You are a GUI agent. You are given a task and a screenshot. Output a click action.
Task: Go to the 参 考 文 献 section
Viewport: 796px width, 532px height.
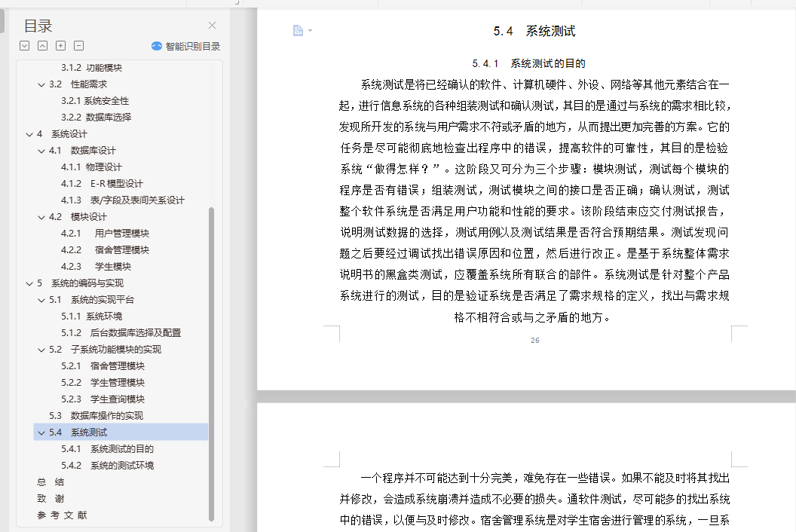pyautogui.click(x=62, y=515)
